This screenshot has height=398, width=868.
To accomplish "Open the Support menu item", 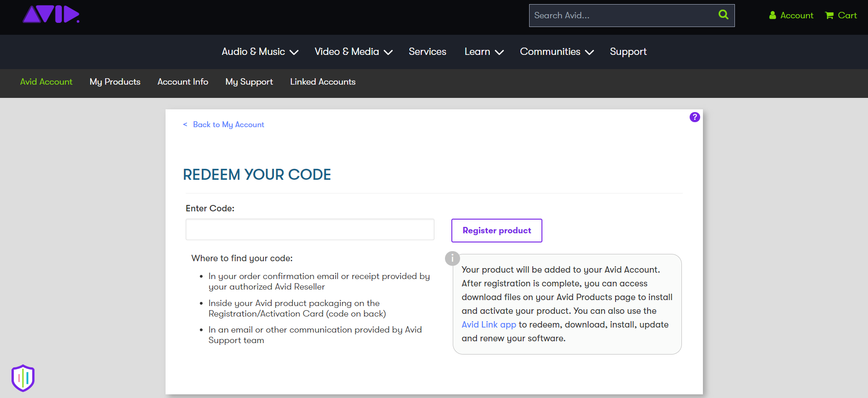I will pos(628,52).
